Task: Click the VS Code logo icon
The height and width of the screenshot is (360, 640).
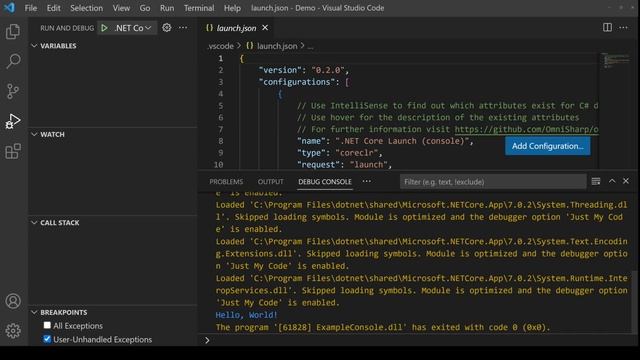Action: (9, 8)
